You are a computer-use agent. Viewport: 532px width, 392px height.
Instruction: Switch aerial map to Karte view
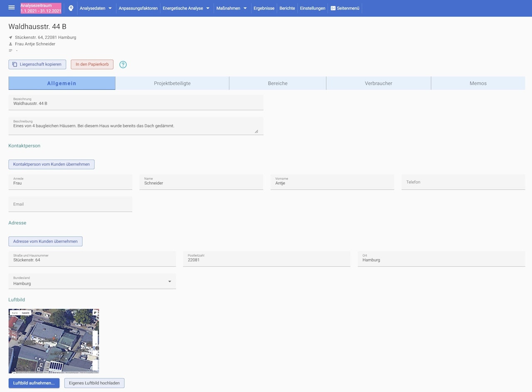15,313
